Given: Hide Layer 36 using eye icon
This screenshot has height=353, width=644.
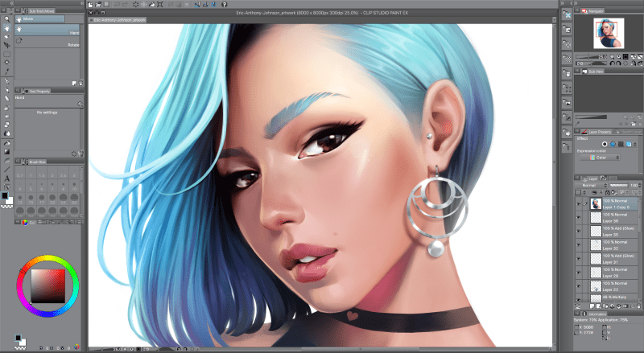Looking at the screenshot, I should point(580,217).
